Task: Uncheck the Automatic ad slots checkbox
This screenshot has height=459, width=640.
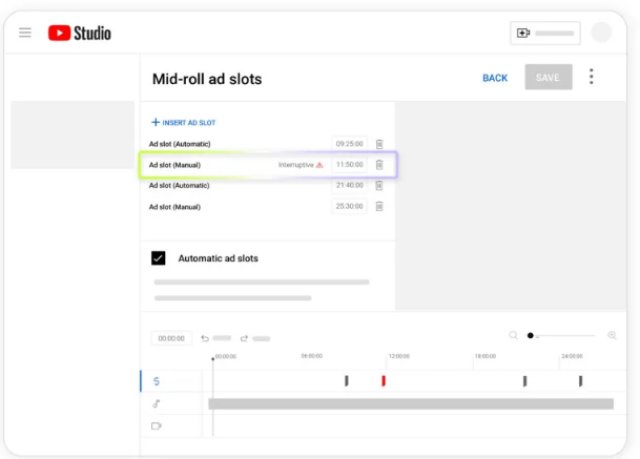Action: tap(158, 258)
